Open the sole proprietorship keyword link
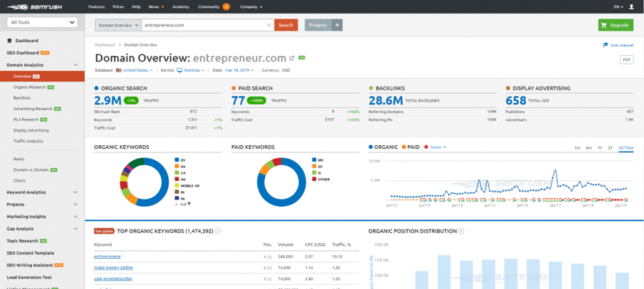644x289 pixels. [x=113, y=279]
